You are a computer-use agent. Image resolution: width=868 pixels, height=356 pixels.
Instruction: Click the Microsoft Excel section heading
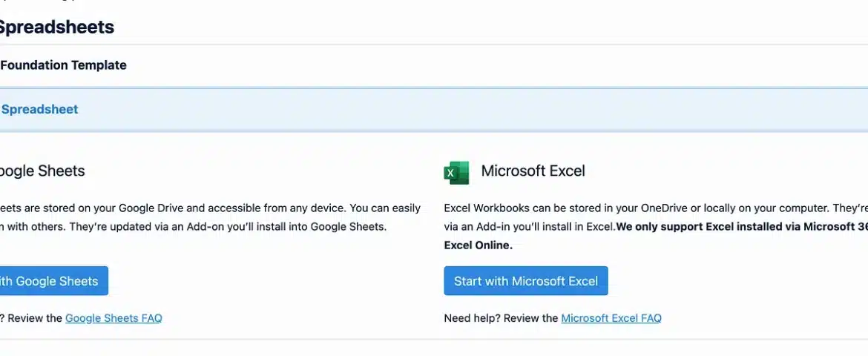click(533, 171)
